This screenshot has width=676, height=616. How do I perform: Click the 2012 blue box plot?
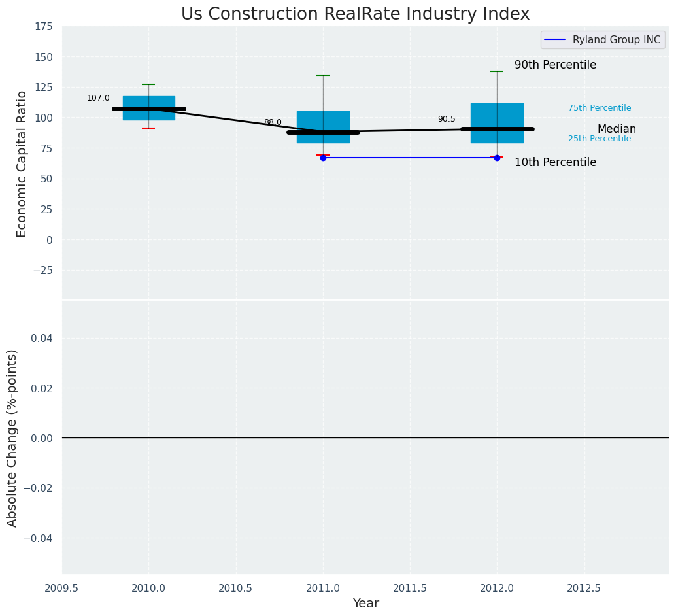pyautogui.click(x=497, y=124)
